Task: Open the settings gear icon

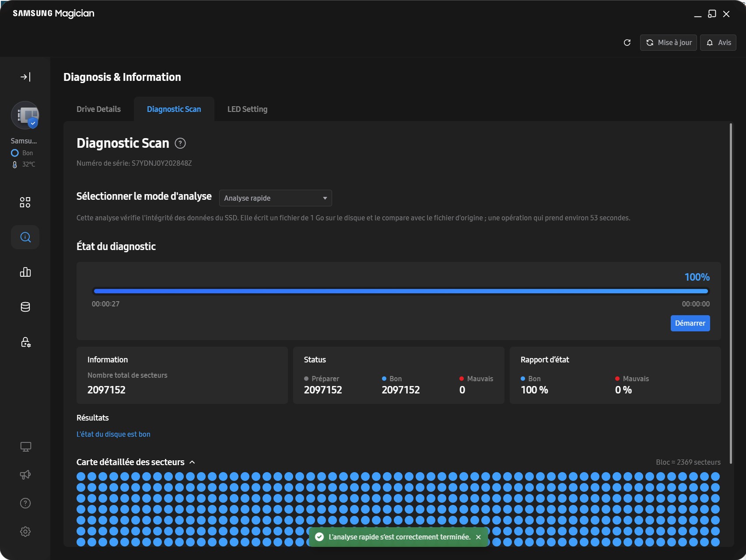Action: pyautogui.click(x=25, y=532)
